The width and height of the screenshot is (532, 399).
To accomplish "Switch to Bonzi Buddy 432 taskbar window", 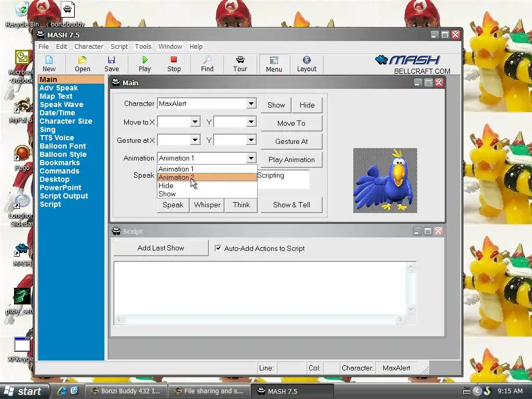I will tap(126, 391).
